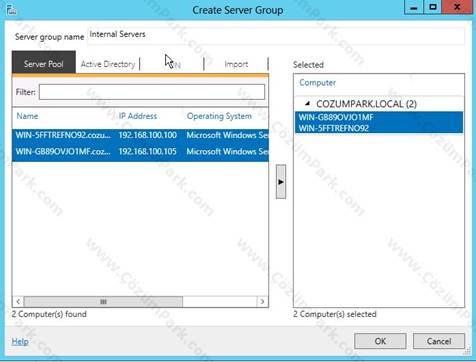Click the 192.168.100.105 IP address cell
The height and width of the screenshot is (362, 476).
coord(148,151)
